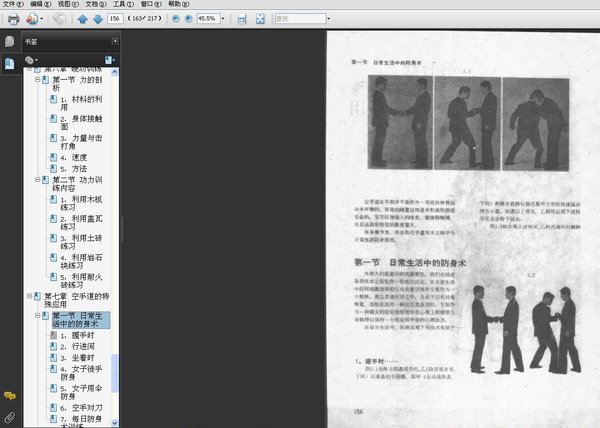Select bookmark 3. 坐着时
The height and width of the screenshot is (428, 600).
point(77,358)
